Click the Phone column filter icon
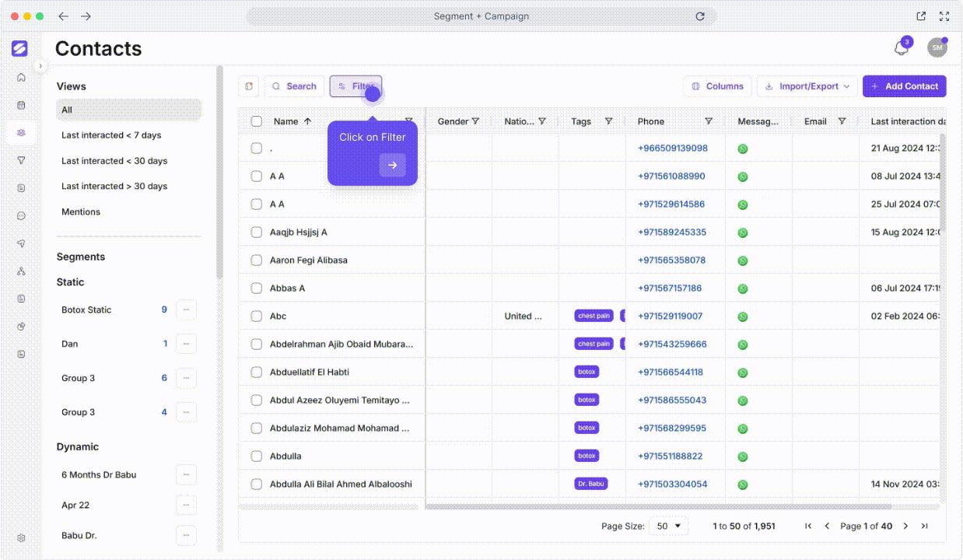The height and width of the screenshot is (560, 963). click(709, 121)
